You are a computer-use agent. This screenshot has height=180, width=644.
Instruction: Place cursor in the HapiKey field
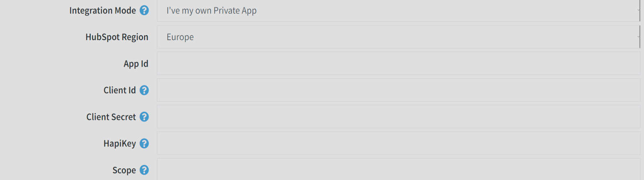click(x=399, y=143)
